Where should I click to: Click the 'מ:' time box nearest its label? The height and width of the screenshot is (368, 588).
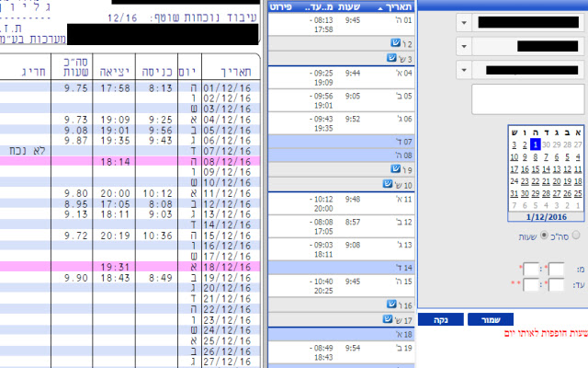pyautogui.click(x=556, y=270)
